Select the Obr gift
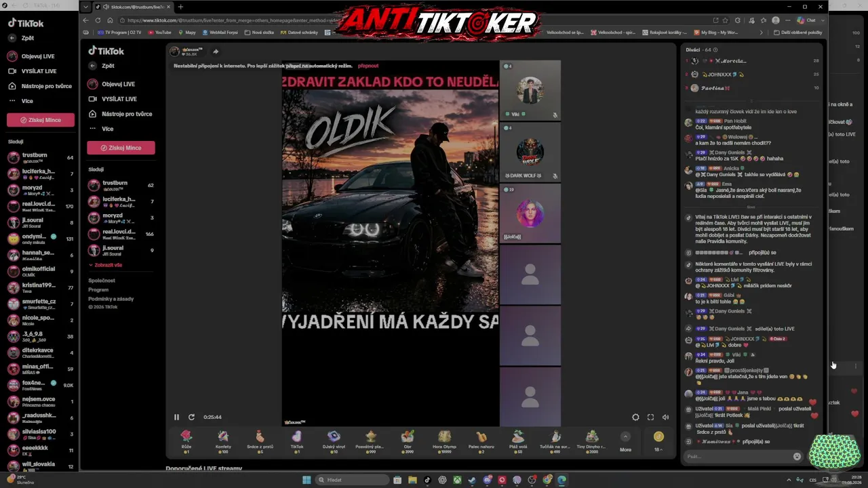This screenshot has height=488, width=868. tap(408, 441)
